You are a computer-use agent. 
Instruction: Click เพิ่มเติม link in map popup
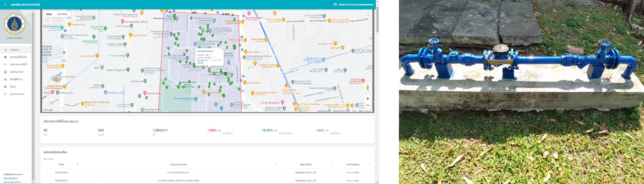pyautogui.click(x=200, y=63)
